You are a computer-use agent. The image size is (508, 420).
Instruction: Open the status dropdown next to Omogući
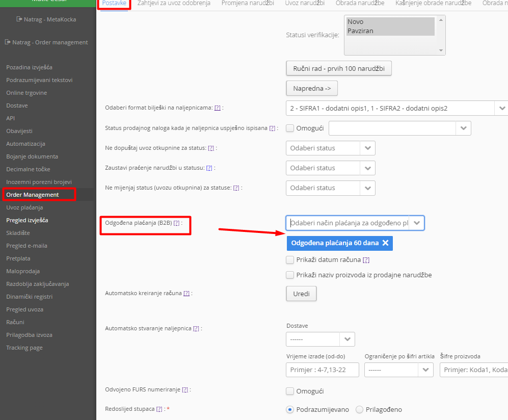[464, 128]
